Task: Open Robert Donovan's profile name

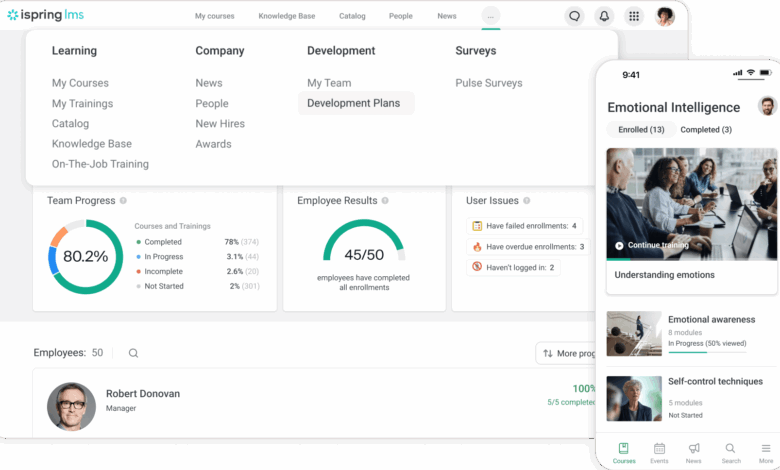Action: coord(143,393)
